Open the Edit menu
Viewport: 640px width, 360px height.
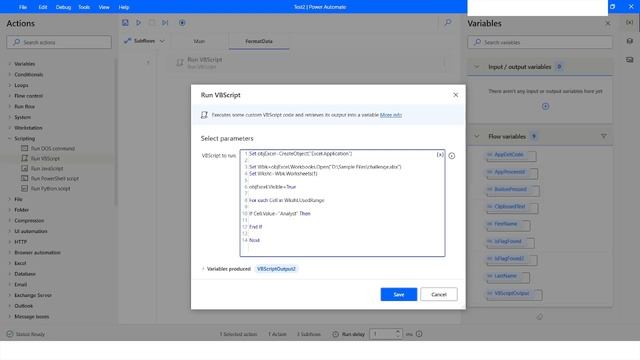click(x=42, y=7)
